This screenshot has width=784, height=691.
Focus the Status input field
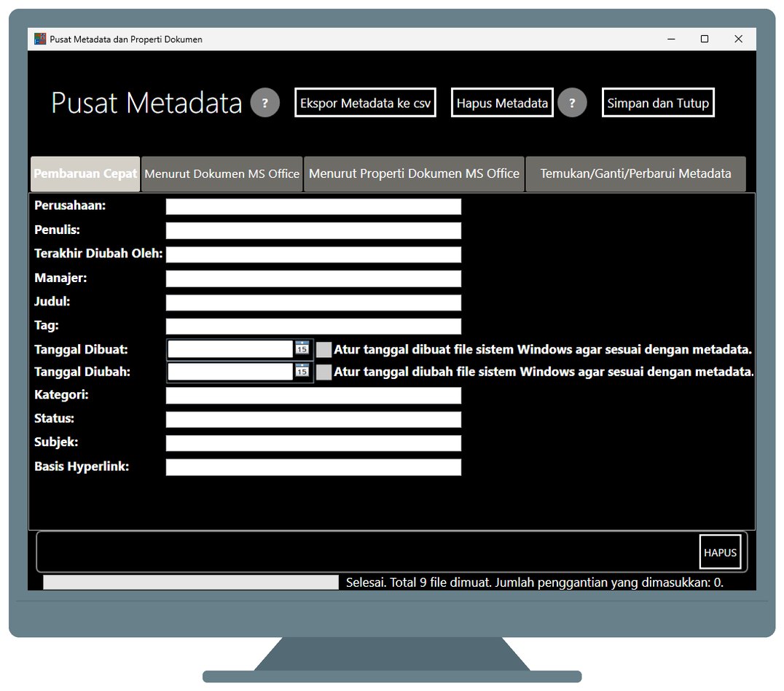[x=313, y=419]
